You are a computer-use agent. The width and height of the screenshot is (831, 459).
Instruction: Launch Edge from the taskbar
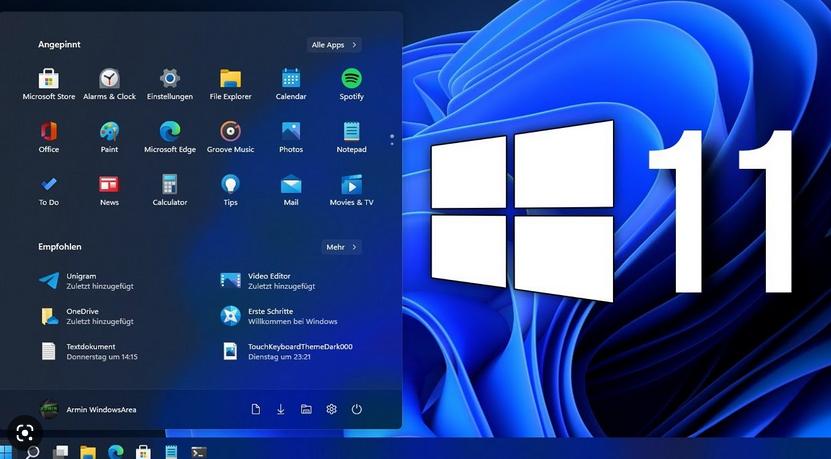116,452
